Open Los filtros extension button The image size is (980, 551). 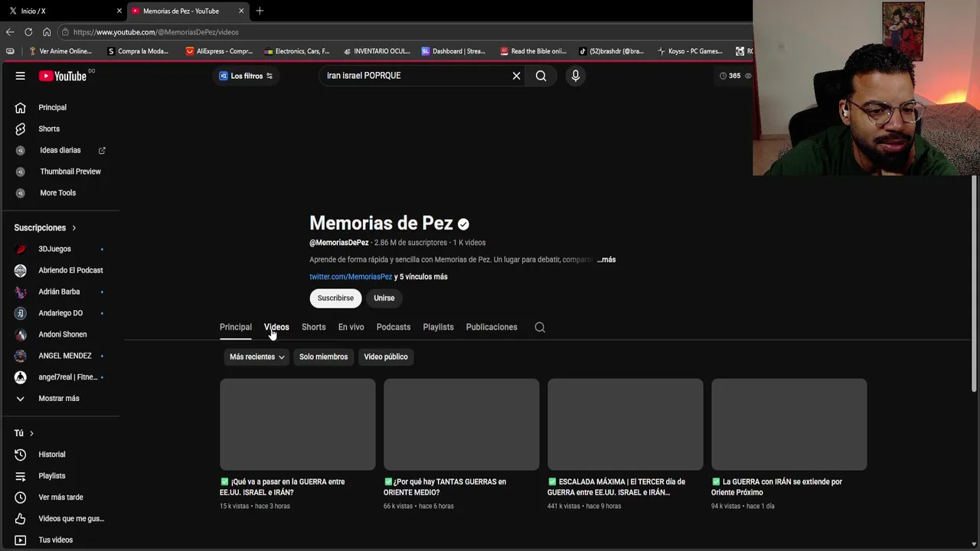click(x=246, y=76)
